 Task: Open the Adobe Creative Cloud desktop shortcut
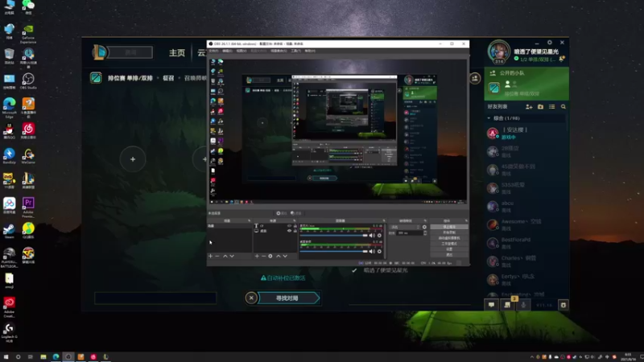point(9,307)
